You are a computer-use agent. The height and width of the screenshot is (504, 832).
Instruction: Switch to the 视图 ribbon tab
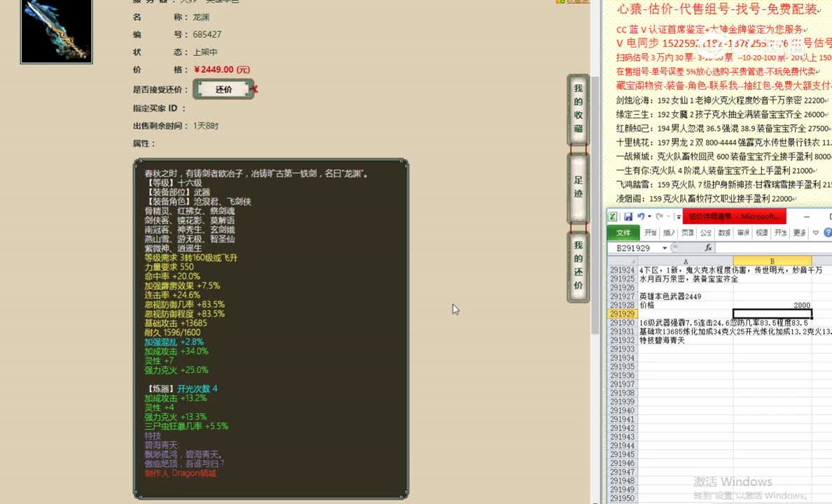(x=762, y=232)
